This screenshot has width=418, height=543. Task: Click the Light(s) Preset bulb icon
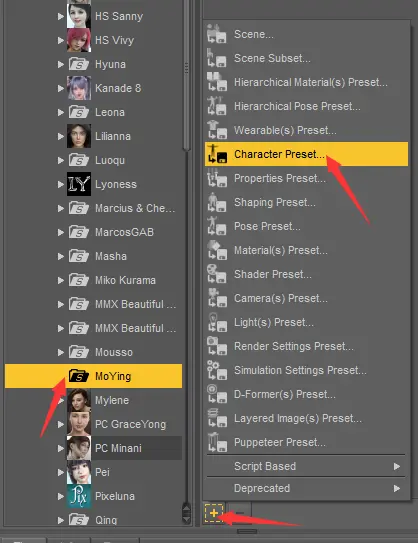pos(216,322)
